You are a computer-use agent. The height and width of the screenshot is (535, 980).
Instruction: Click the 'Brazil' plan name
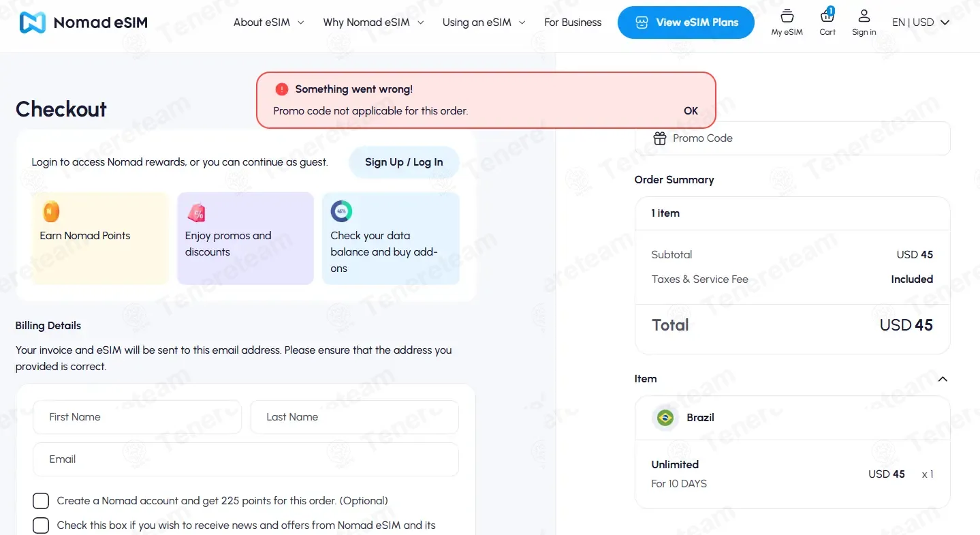pyautogui.click(x=700, y=418)
